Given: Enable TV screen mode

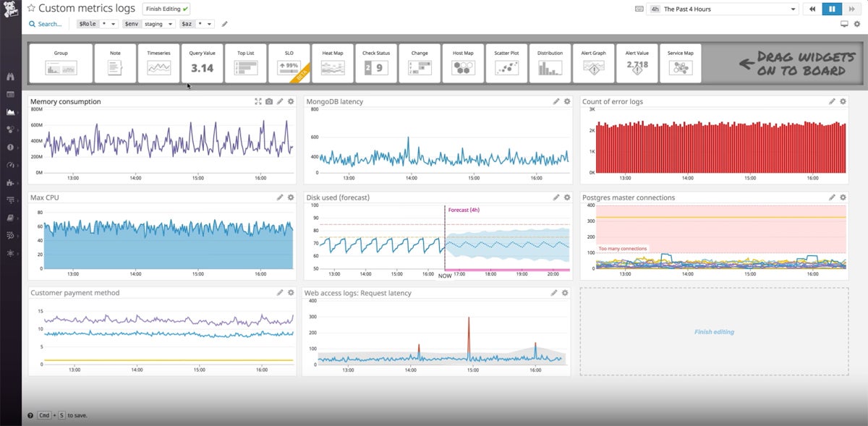Looking at the screenshot, I should (845, 23).
